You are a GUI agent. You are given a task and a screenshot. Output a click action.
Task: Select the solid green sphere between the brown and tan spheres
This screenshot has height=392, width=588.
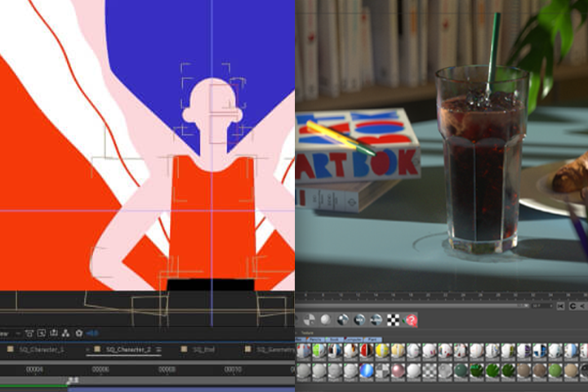coord(555,371)
